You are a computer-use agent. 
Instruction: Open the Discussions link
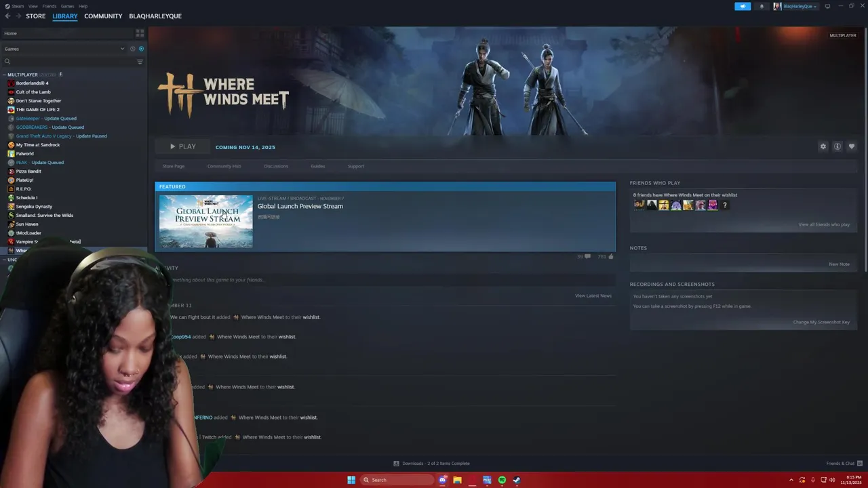pos(276,166)
